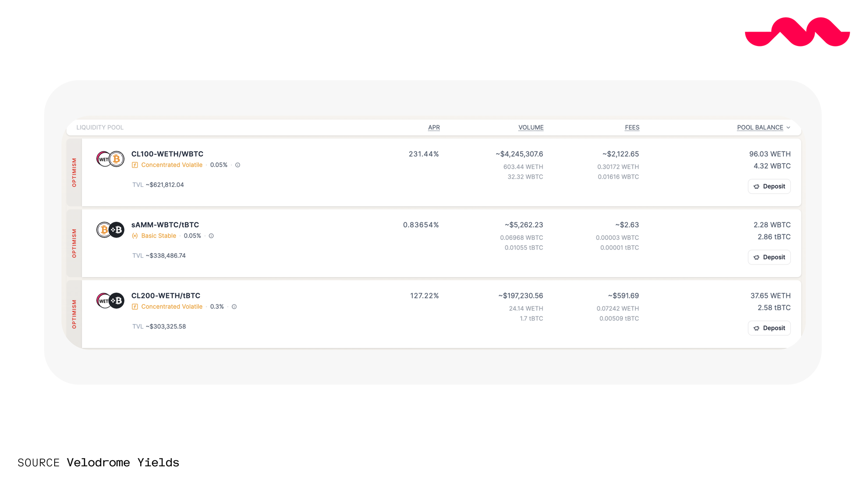
Task: Click the WETH/WBTC token pair icon
Action: (110, 159)
